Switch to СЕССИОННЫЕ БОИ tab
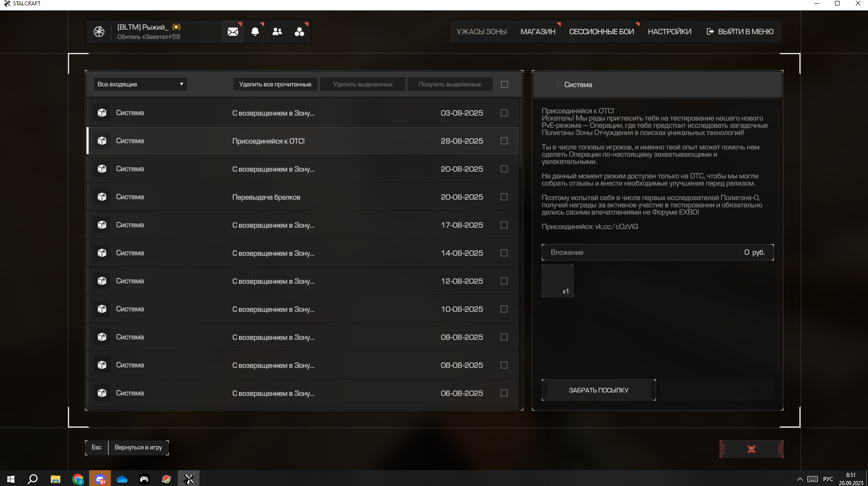This screenshot has width=868, height=486. [x=601, y=32]
